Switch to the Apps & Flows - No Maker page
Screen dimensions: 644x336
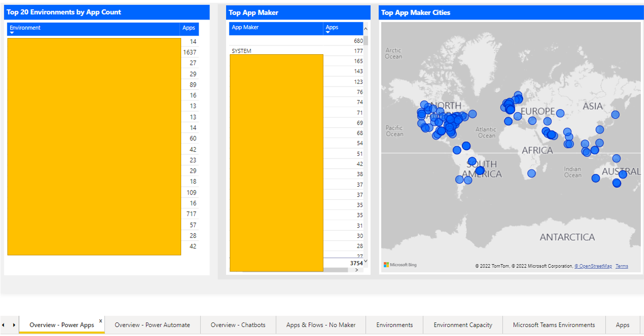[321, 325]
